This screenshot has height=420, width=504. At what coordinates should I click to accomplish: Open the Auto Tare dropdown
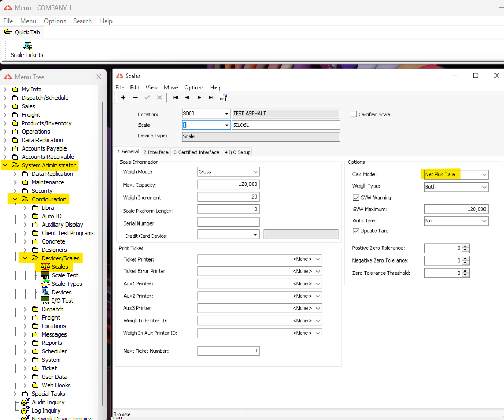click(484, 221)
